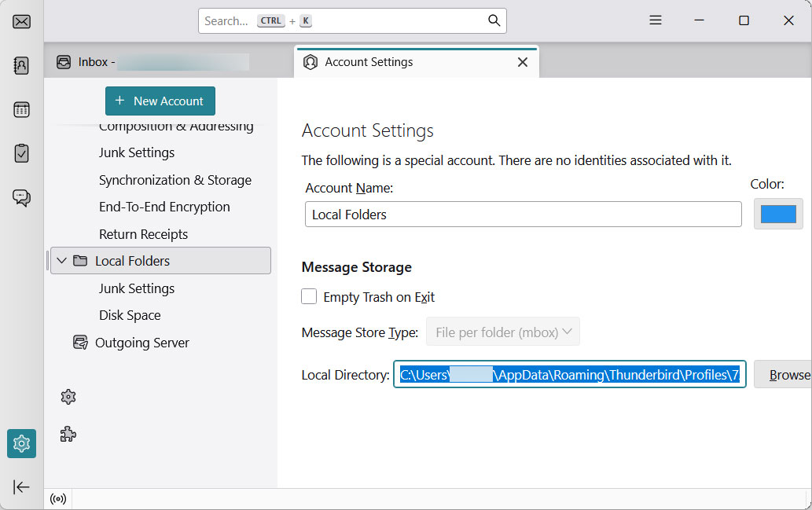This screenshot has height=510, width=812.
Task: Click the search magnifier icon
Action: 494,21
